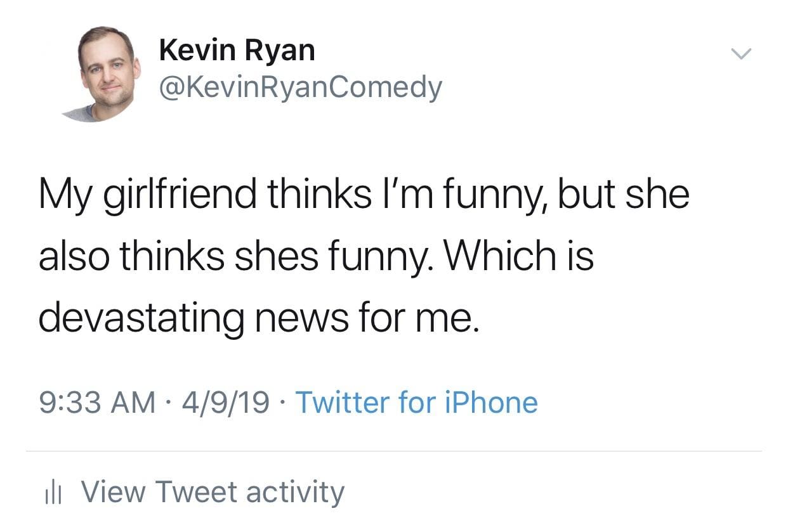Open the Twitter for iPhone source link

tap(416, 403)
